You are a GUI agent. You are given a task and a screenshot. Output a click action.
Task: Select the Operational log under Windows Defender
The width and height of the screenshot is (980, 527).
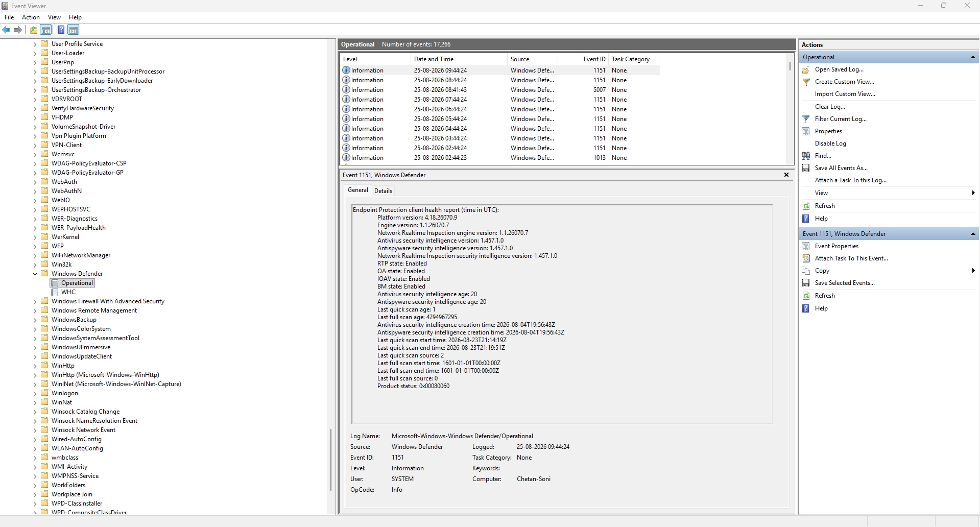click(77, 283)
